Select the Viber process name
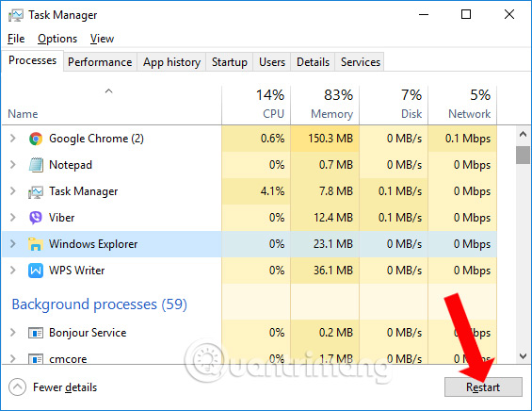The height and width of the screenshot is (411, 532). click(x=62, y=218)
